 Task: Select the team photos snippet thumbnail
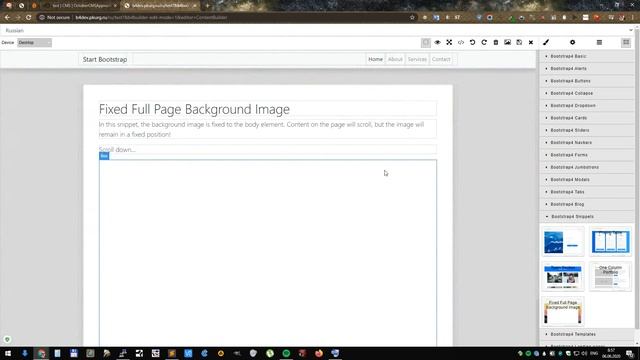point(563,276)
